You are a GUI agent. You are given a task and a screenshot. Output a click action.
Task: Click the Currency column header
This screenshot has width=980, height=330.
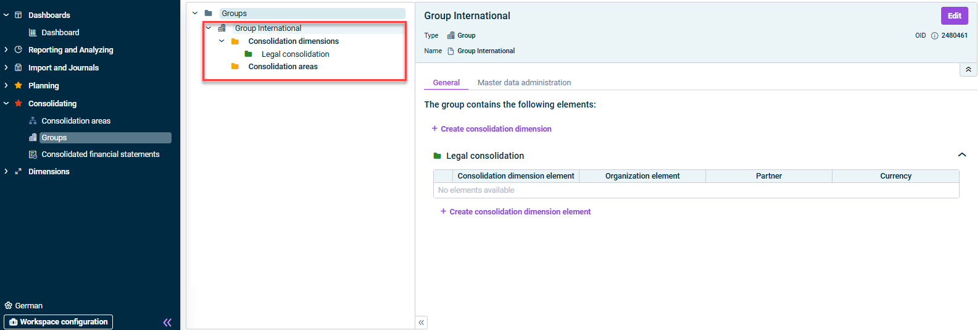(895, 176)
